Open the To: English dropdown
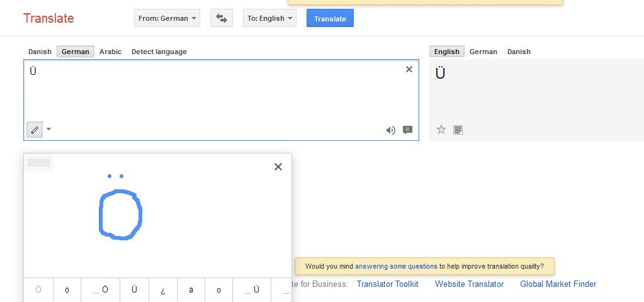The width and height of the screenshot is (644, 302). 269,18
